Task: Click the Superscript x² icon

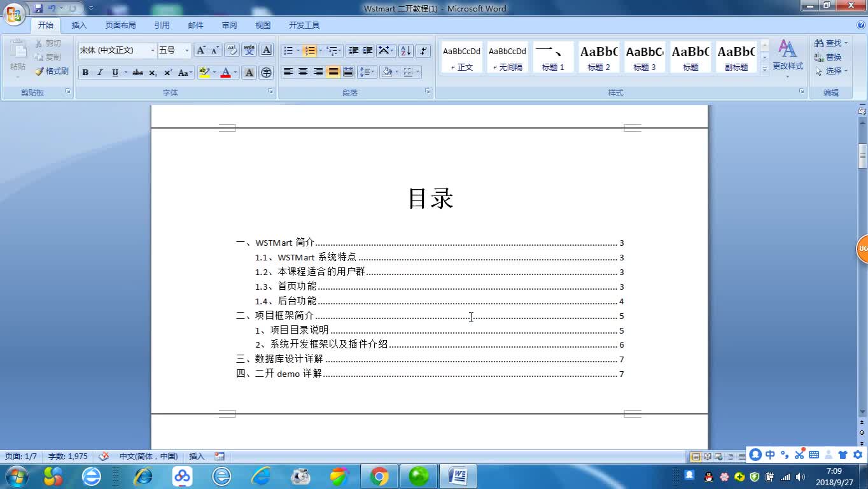Action: click(x=168, y=73)
